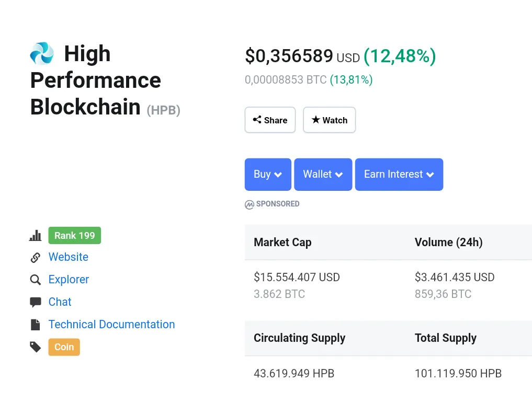Open the Technical Documentation link

click(x=111, y=325)
